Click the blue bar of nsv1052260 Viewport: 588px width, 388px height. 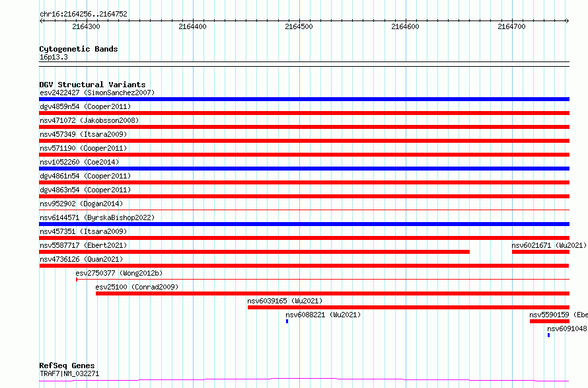pos(304,169)
